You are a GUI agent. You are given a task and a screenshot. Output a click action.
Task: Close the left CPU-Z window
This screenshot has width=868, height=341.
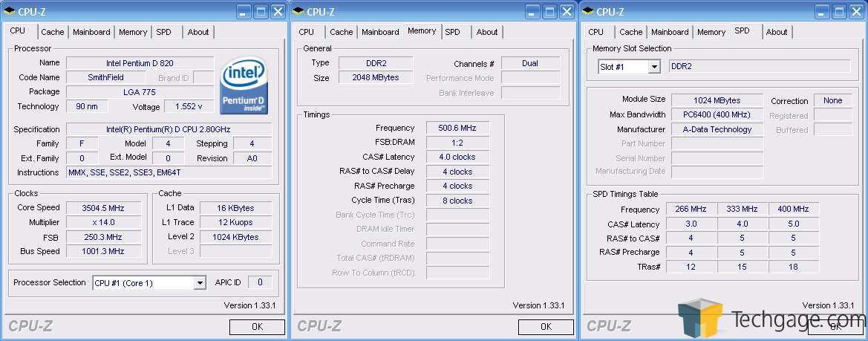[278, 11]
